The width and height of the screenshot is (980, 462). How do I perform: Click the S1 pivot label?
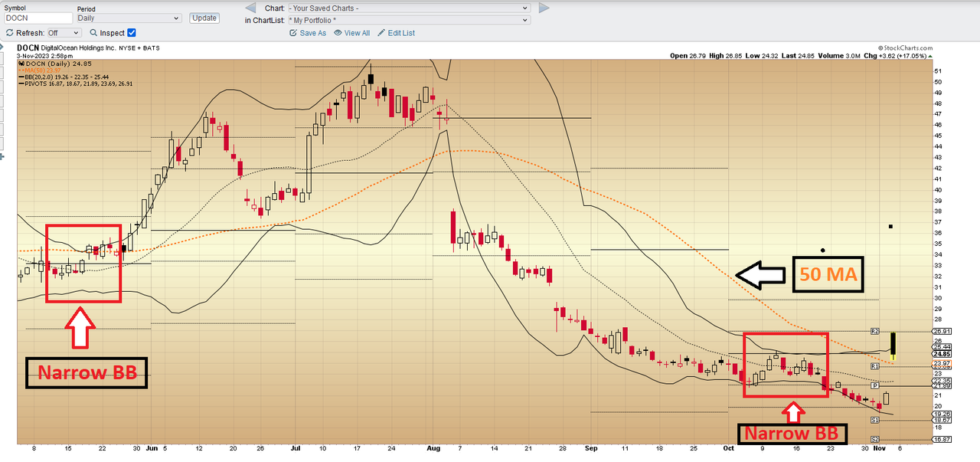tap(874, 420)
